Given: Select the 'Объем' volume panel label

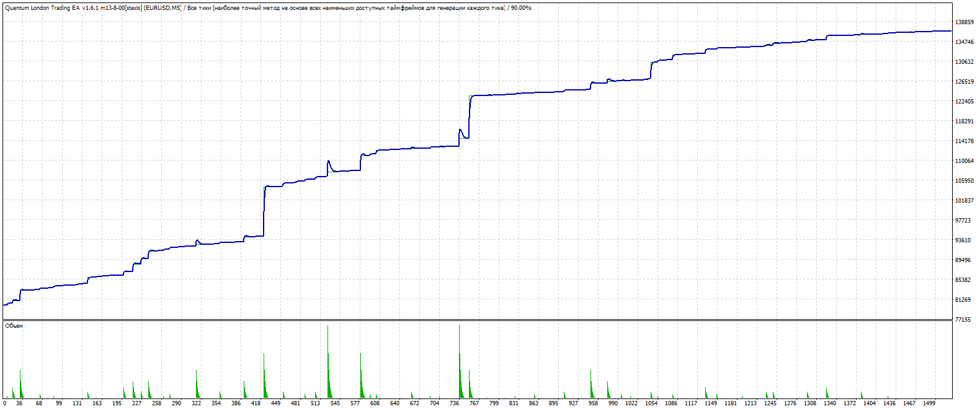Looking at the screenshot, I should tap(14, 326).
